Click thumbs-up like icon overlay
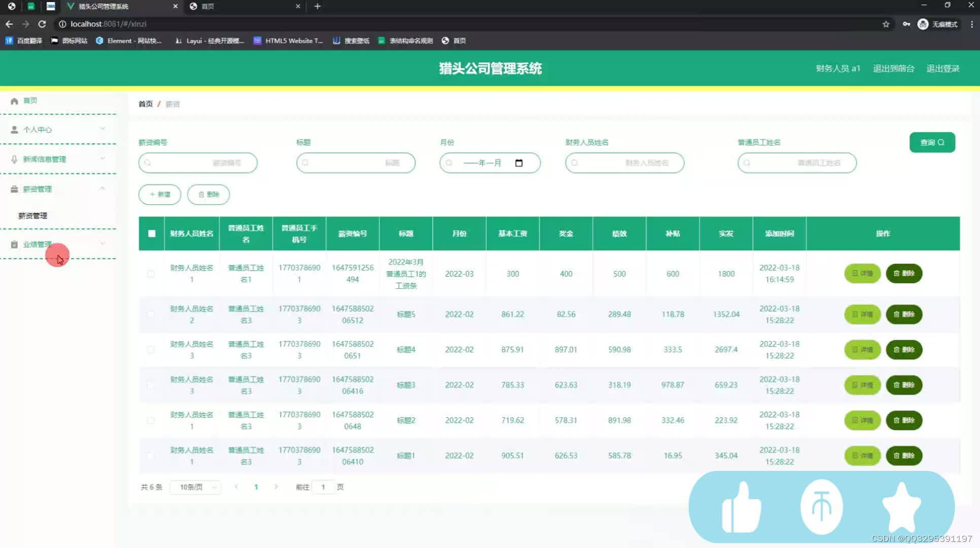This screenshot has height=548, width=980. (x=741, y=507)
